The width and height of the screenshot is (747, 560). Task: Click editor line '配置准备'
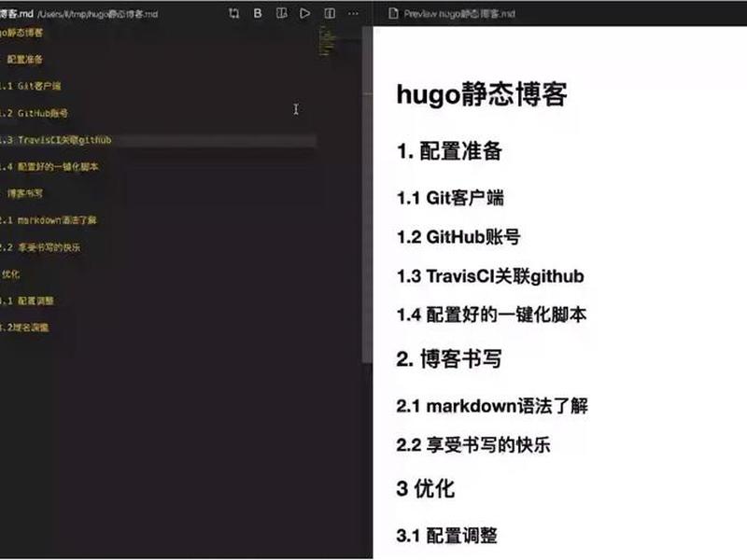(x=25, y=60)
